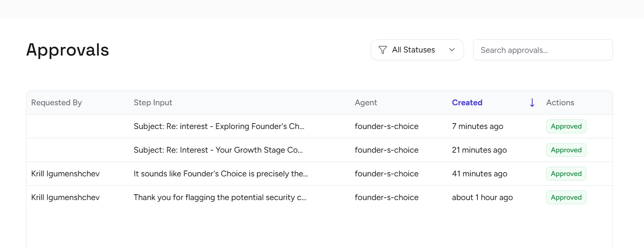Expand the All Statuses chevron
The height and width of the screenshot is (249, 644).
pyautogui.click(x=452, y=50)
